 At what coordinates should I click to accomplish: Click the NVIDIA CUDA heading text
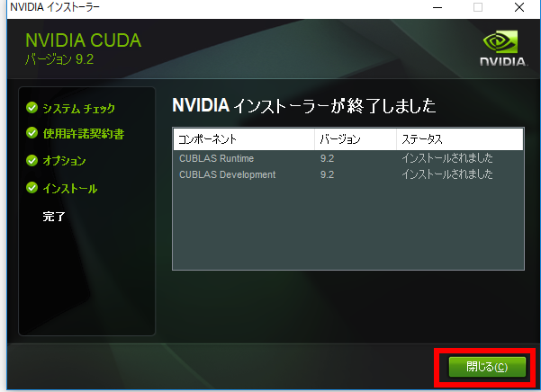coord(83,41)
